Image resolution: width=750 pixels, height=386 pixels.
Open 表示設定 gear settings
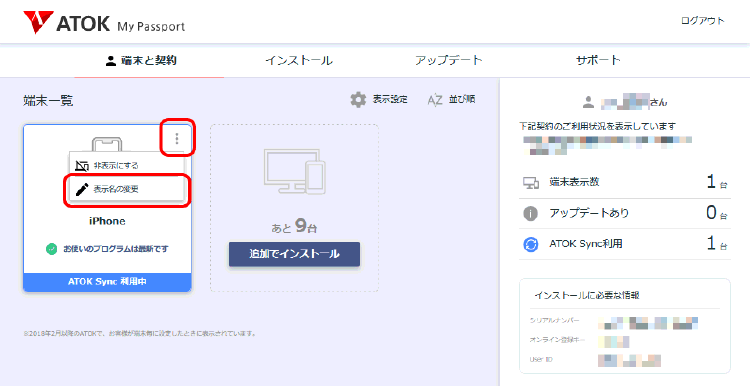point(379,100)
